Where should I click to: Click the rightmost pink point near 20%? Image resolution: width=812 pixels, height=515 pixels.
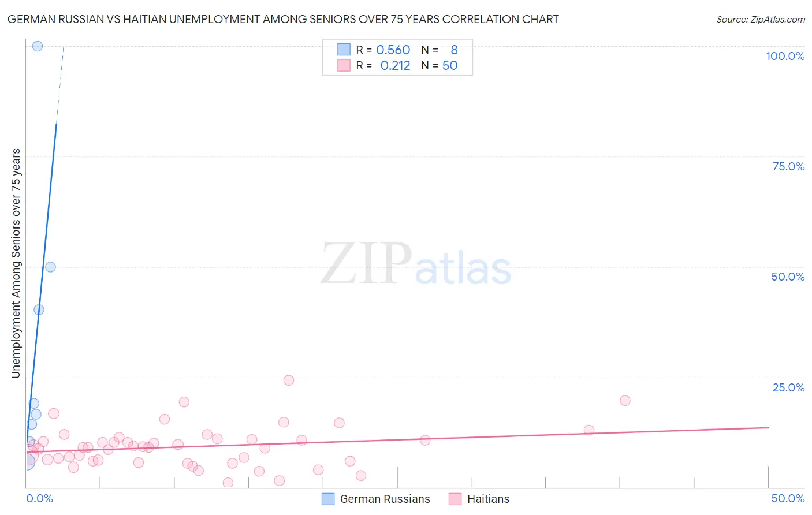[625, 400]
